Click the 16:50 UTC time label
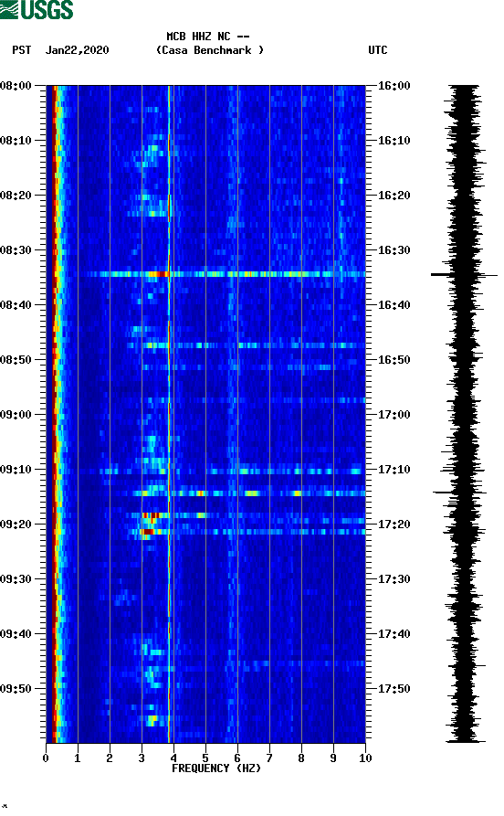504x816 pixels. coord(394,360)
